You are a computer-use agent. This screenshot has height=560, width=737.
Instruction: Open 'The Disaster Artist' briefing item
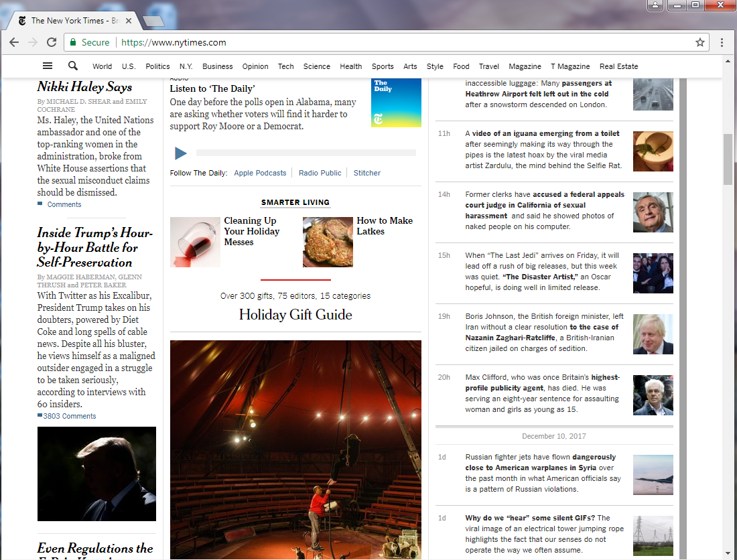539,277
